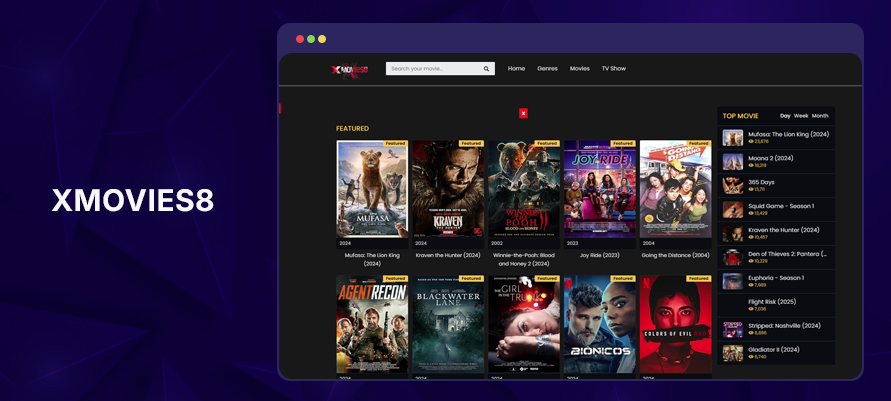Open the Mufasa: The Lion King poster
Screen dimensions: 891x401
[x=372, y=189]
